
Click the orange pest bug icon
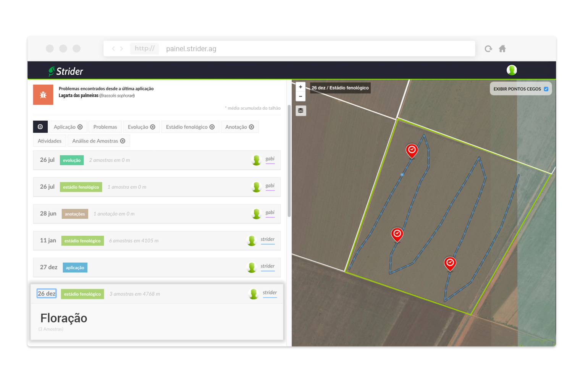click(43, 95)
